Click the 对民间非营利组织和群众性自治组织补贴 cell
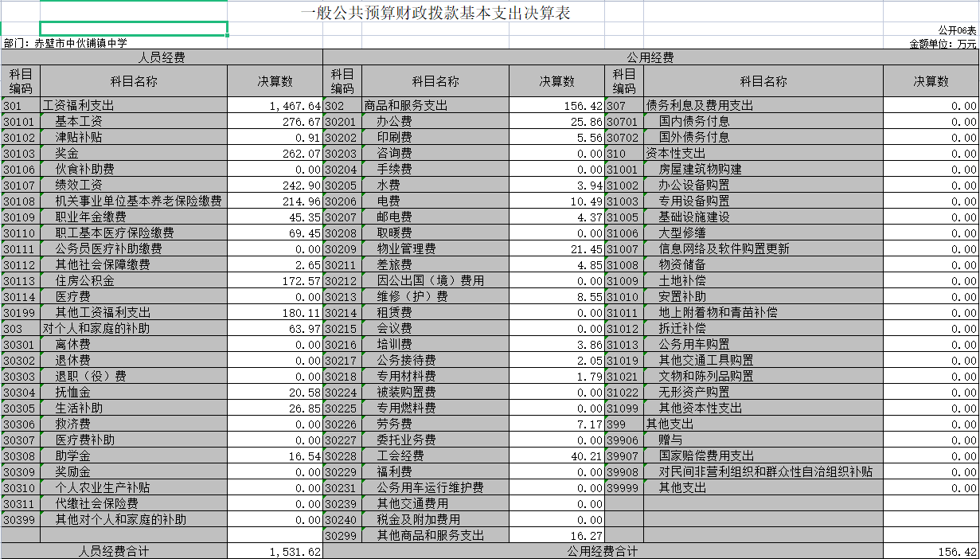 pos(763,471)
